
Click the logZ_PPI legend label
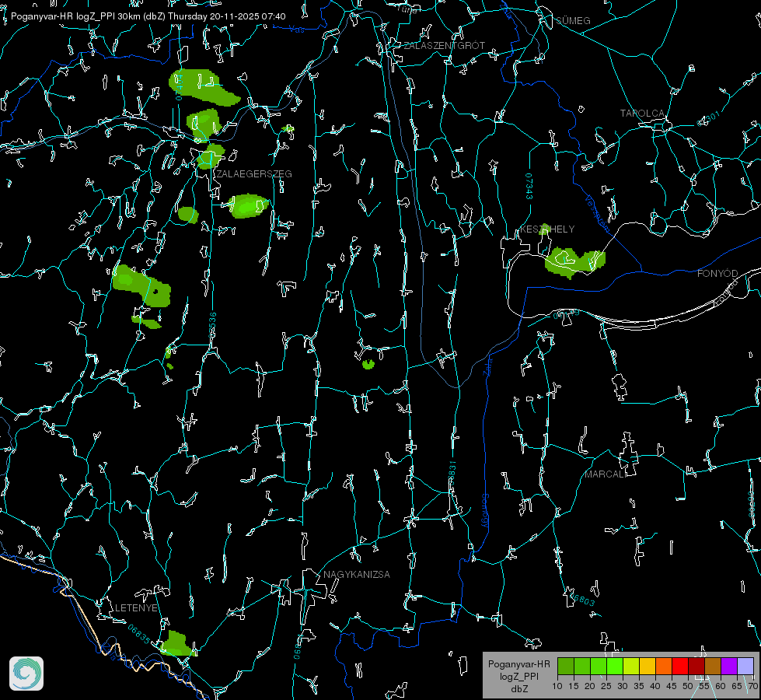point(518,676)
